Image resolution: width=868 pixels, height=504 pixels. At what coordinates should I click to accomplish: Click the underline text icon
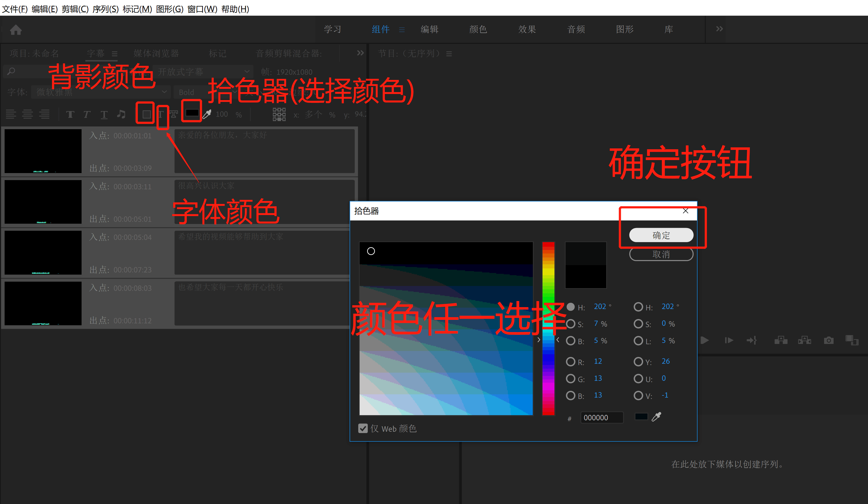click(104, 114)
